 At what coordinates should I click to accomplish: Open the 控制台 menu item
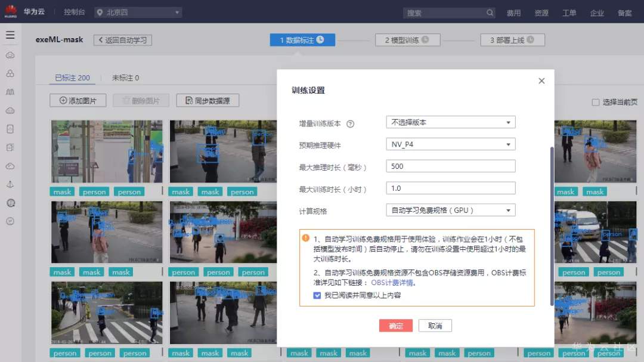click(x=74, y=12)
